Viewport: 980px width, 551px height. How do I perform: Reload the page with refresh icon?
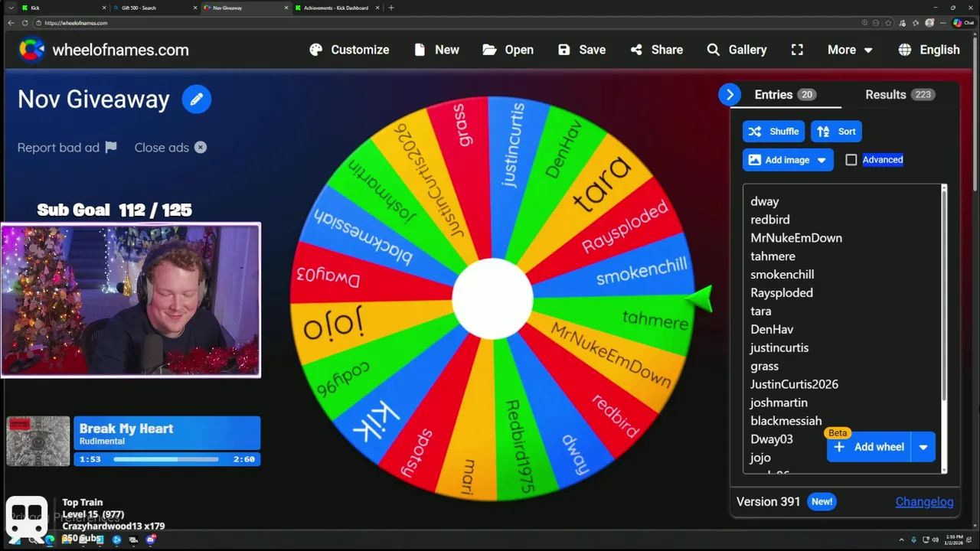coord(24,23)
